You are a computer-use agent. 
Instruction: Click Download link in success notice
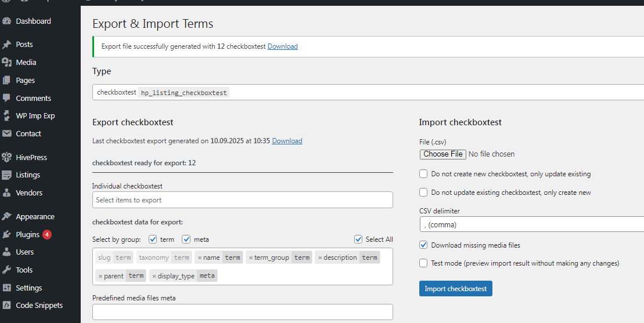point(282,46)
